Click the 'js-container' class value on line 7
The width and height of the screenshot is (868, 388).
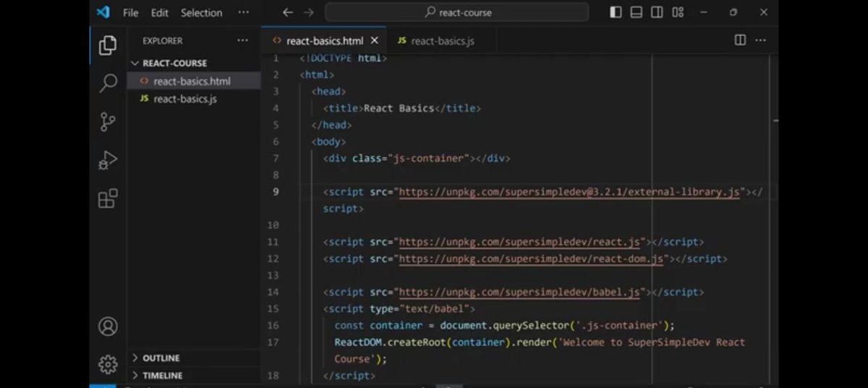pos(430,159)
